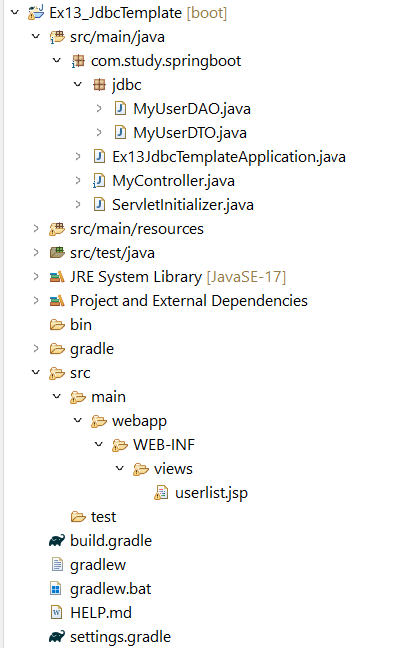Expand the MyController.java node
Viewport: 400px width, 648px height.
tap(78, 181)
